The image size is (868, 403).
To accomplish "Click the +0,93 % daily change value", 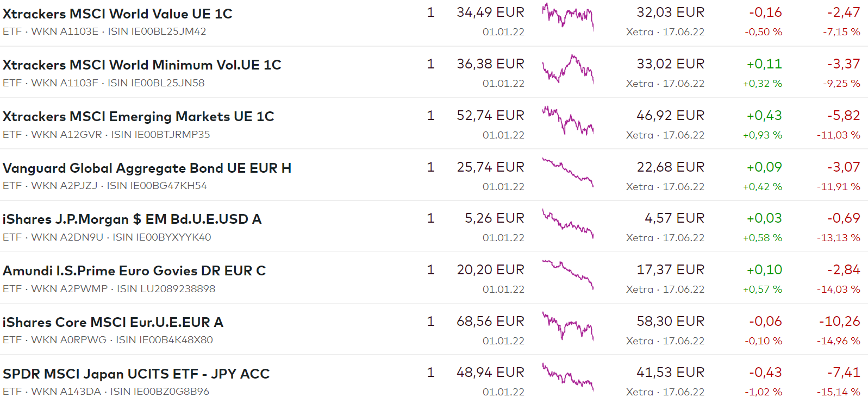I will (763, 135).
